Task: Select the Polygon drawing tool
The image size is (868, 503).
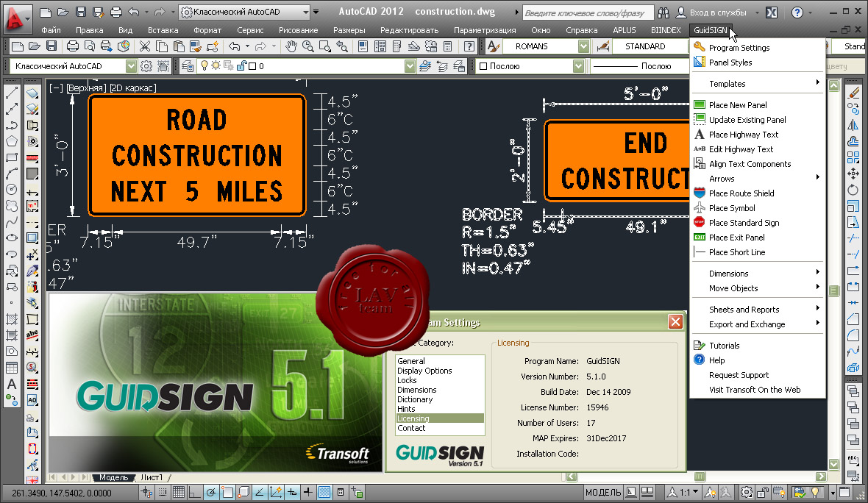Action: click(12, 141)
